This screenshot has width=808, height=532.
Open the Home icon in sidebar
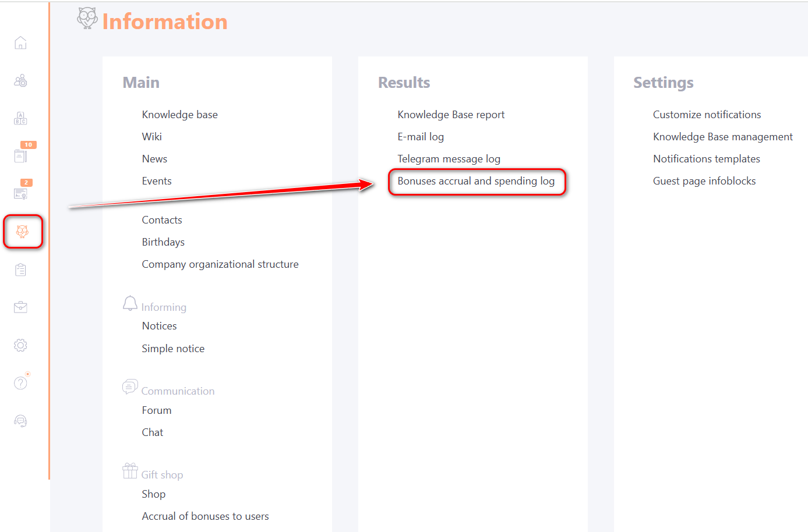click(x=20, y=43)
